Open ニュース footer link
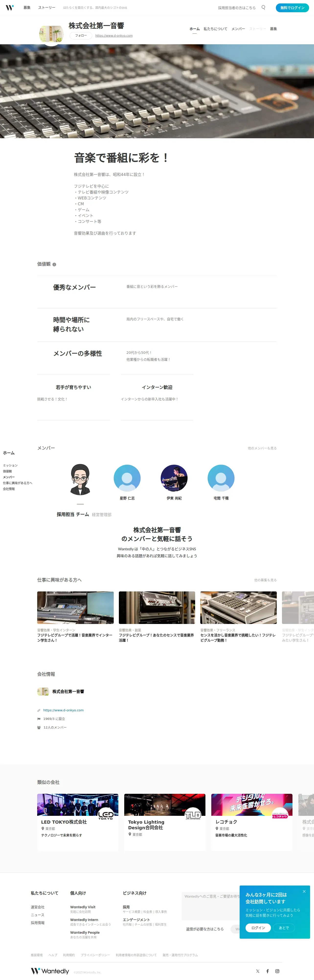 [37, 915]
